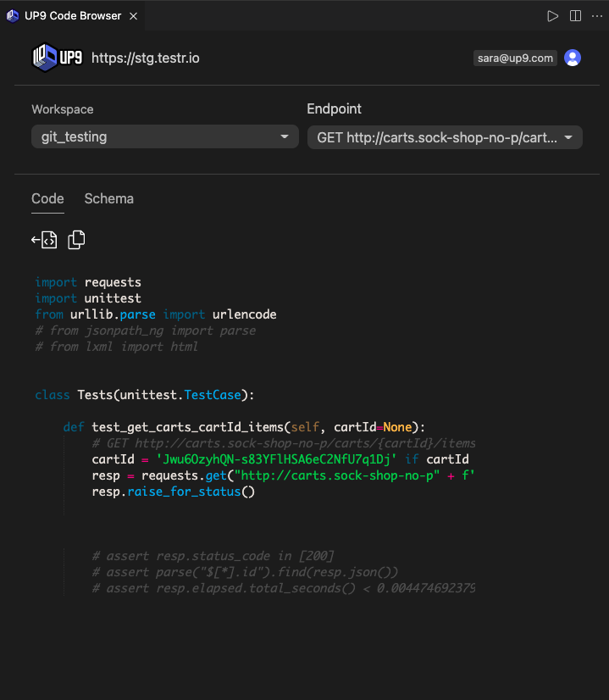
Task: Click the Run play icon in the tab bar
Action: [x=552, y=16]
